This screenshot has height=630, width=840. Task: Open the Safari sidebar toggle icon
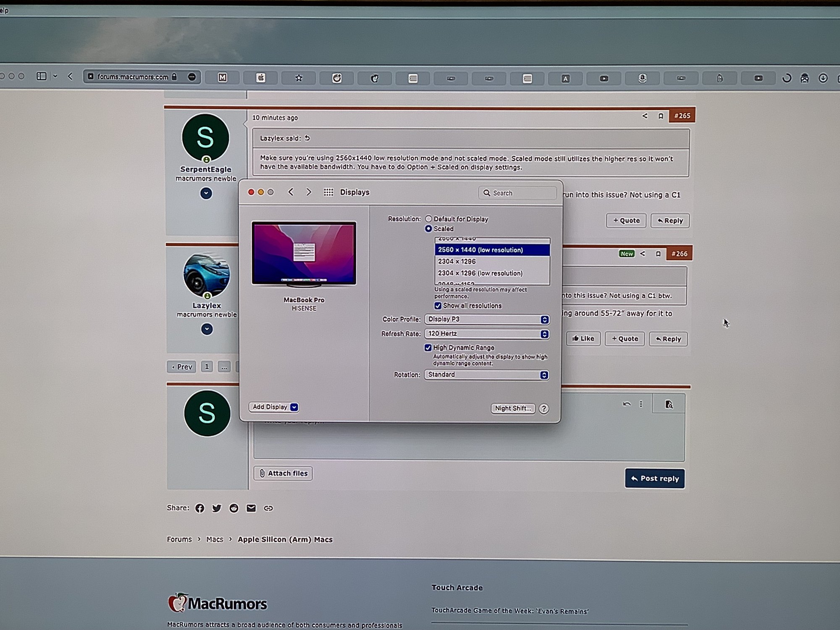[x=42, y=76]
